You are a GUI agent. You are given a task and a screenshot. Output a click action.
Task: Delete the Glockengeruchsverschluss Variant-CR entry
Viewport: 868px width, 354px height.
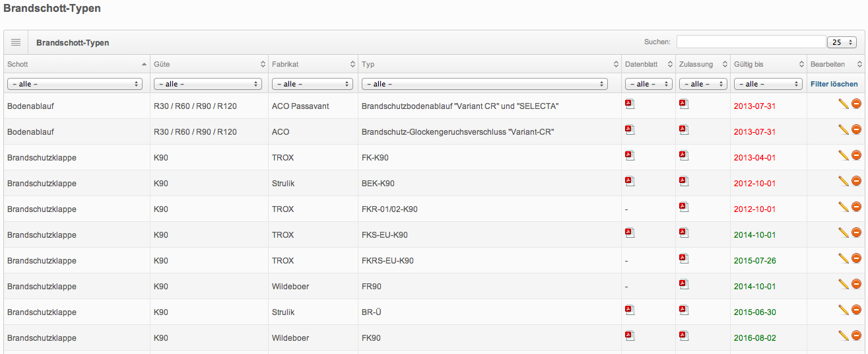(x=856, y=129)
